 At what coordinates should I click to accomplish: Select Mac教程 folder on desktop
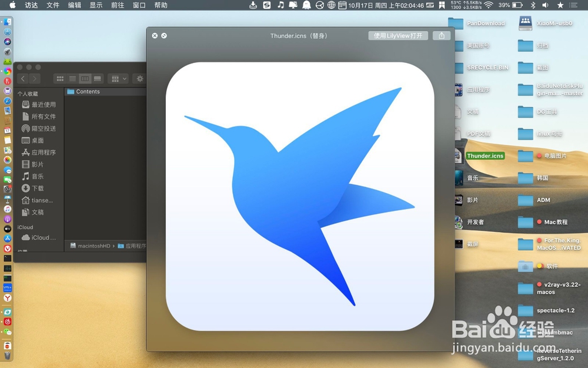[x=543, y=223]
